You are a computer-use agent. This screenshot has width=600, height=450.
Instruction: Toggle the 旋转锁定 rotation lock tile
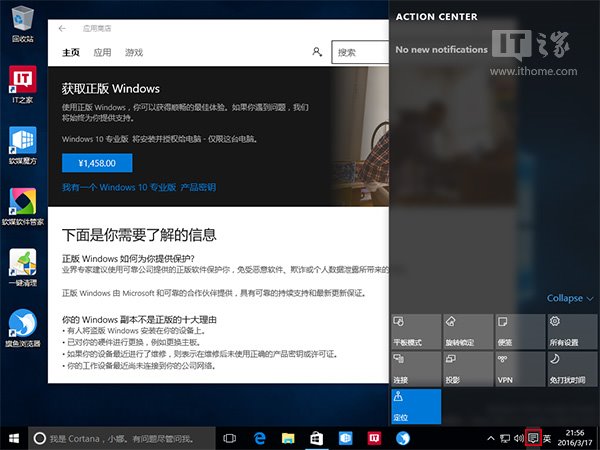[468, 331]
